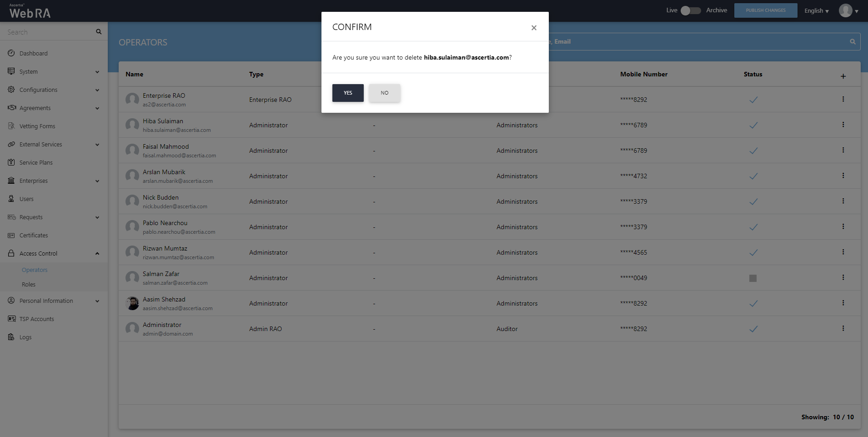Viewport: 868px width, 437px height.
Task: Close the Confirm dialog with X
Action: [534, 28]
